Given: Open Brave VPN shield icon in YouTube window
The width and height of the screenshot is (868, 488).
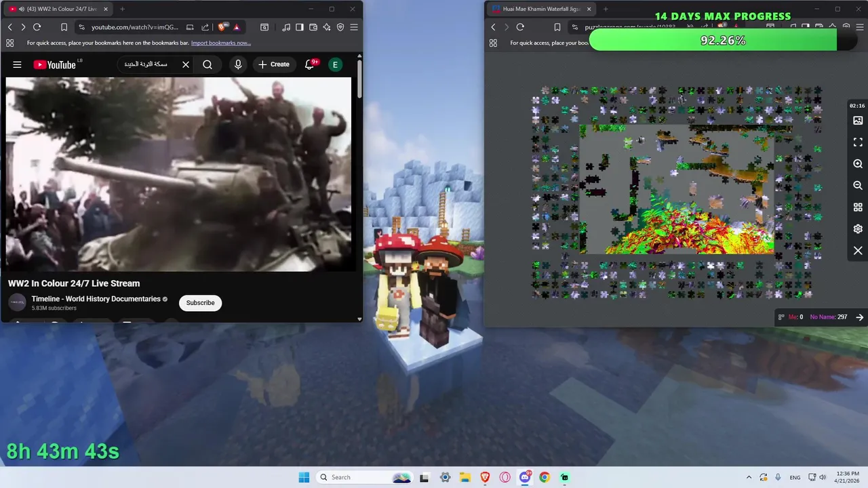Looking at the screenshot, I should pos(340,27).
